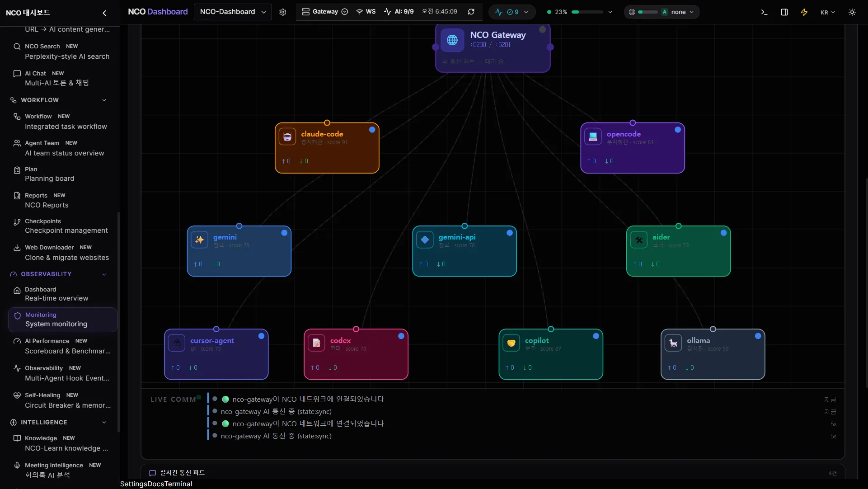Viewport: 868px width, 489px height.
Task: Click the Self-Healing heart icon
Action: point(17,395)
